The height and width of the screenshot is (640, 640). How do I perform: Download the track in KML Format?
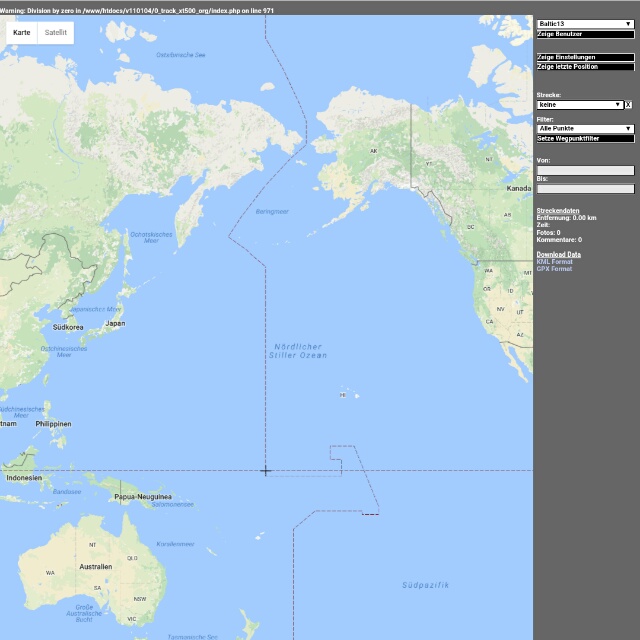[554, 261]
